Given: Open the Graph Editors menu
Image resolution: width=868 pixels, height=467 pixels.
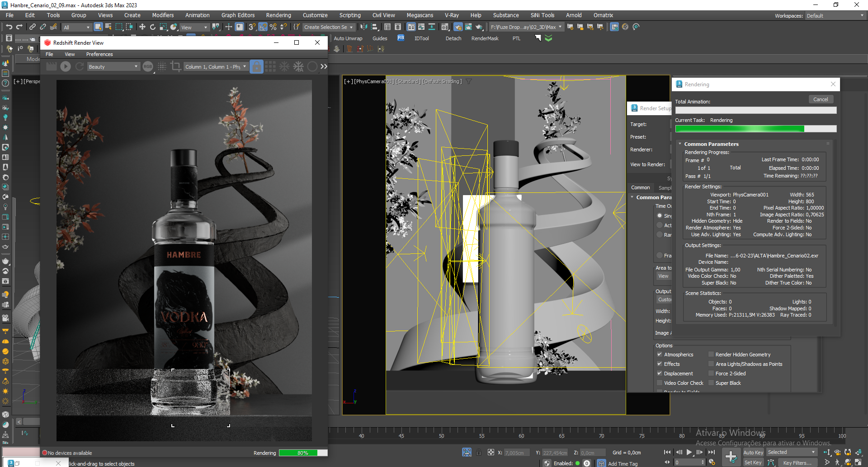Looking at the screenshot, I should pos(238,15).
